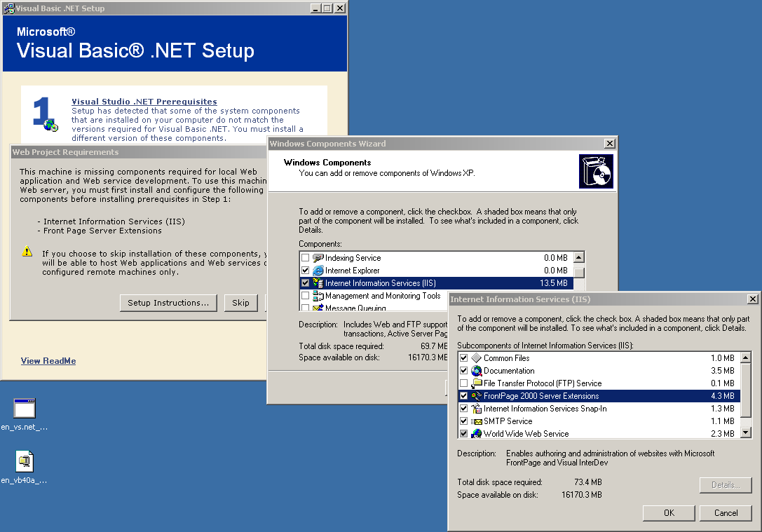
Task: Click the FTP Service folder icon
Action: pyautogui.click(x=477, y=383)
